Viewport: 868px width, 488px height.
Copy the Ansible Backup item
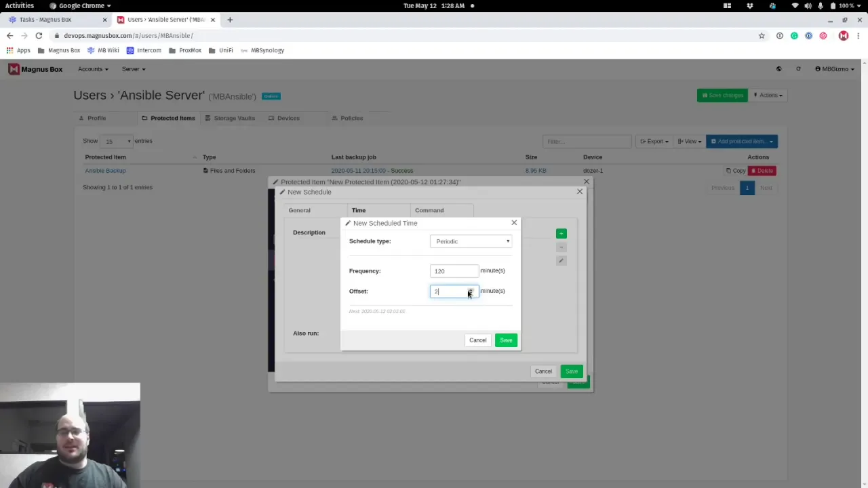point(736,171)
